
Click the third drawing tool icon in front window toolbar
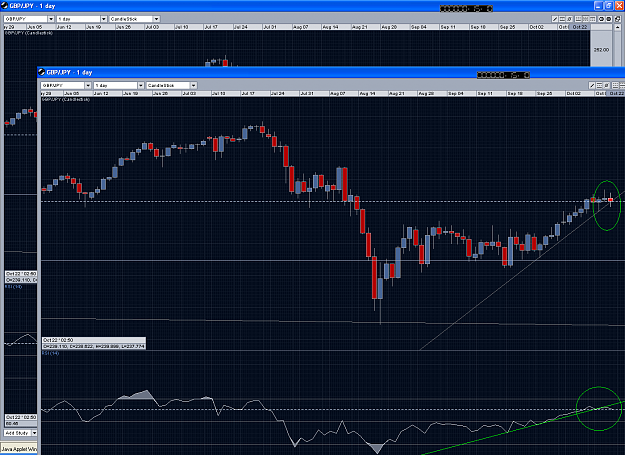[606, 85]
